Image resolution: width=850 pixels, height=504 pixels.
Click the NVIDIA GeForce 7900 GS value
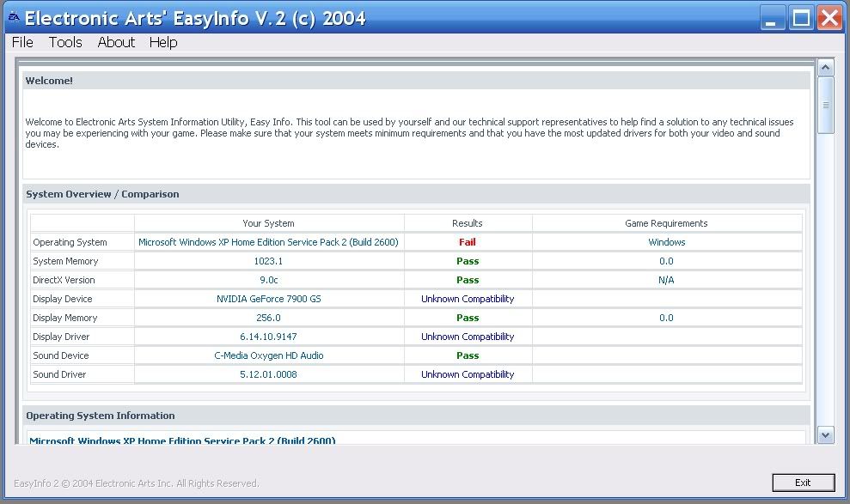pos(269,299)
